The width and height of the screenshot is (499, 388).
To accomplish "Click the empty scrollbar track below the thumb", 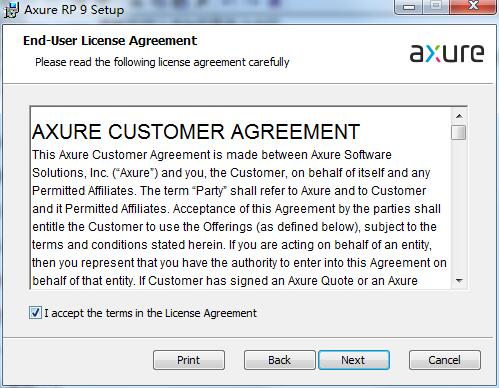I will click(459, 207).
